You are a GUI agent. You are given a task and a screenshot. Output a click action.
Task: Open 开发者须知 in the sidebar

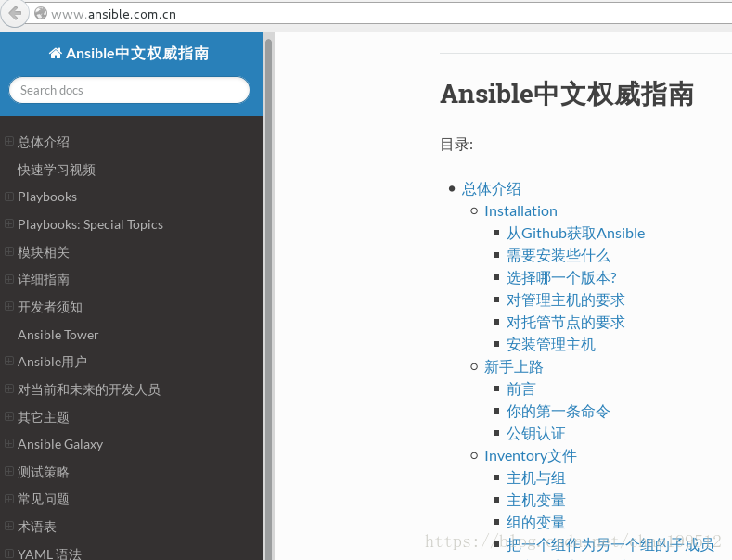coord(50,307)
